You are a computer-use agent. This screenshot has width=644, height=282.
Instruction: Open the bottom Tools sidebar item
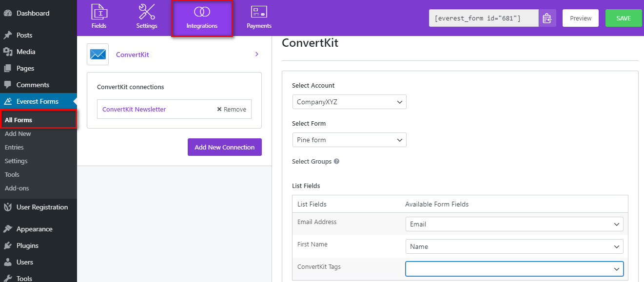coord(24,278)
